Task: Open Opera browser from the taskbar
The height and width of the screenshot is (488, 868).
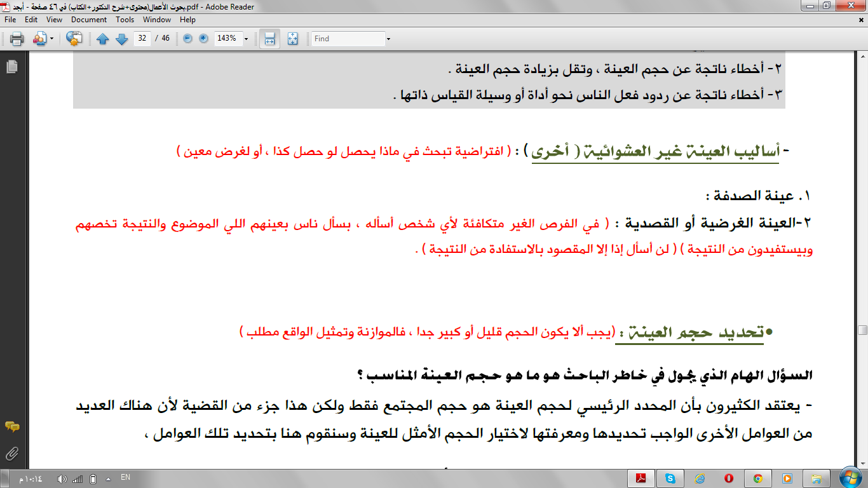Action: [729, 478]
